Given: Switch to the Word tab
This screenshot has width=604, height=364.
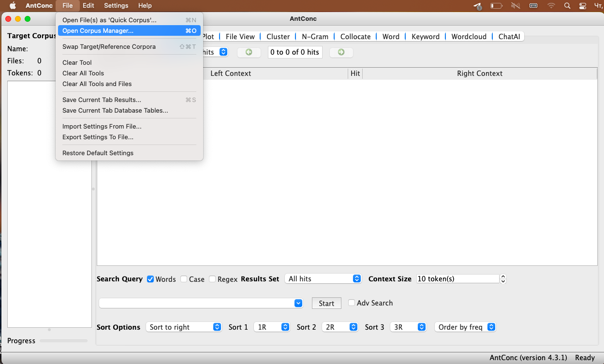Looking at the screenshot, I should pos(391,36).
